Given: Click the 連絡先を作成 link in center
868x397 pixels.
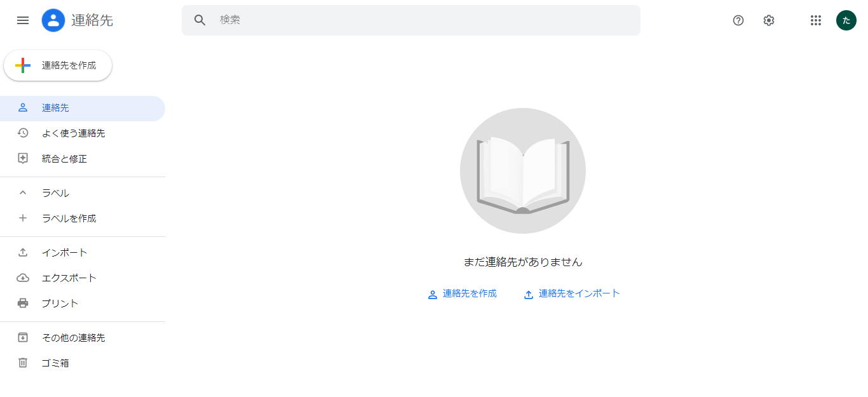Looking at the screenshot, I should [462, 294].
